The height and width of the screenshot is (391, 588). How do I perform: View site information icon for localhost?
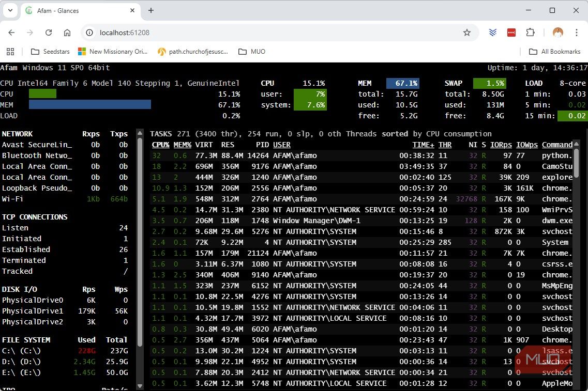(89, 33)
